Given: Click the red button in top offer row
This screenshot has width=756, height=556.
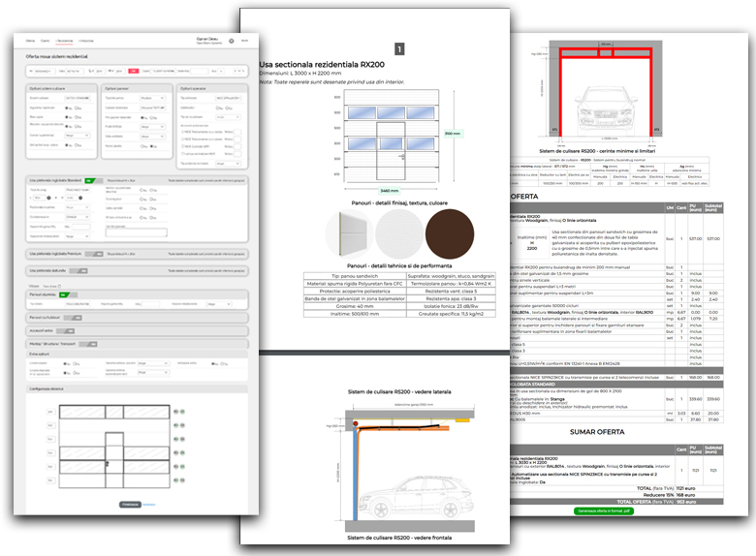Looking at the screenshot, I should tap(133, 71).
